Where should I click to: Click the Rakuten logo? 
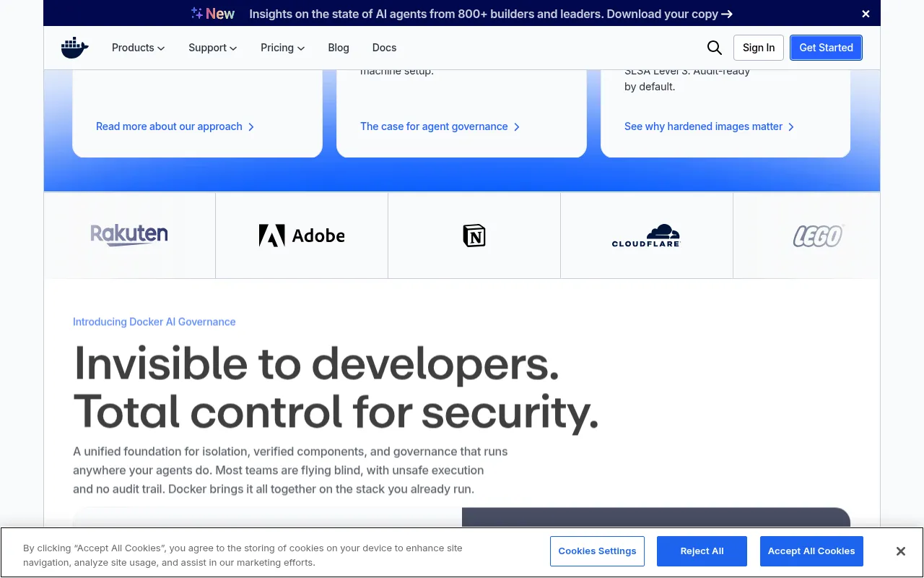point(129,235)
